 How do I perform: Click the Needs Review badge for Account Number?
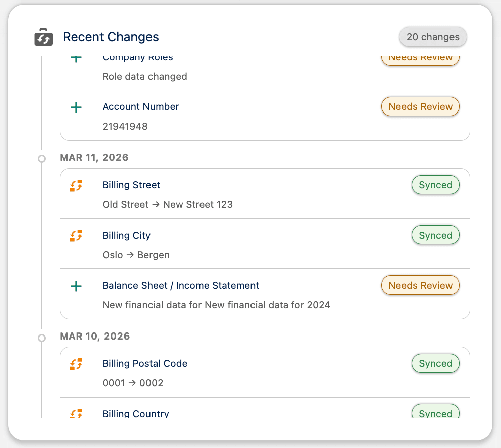pos(420,106)
